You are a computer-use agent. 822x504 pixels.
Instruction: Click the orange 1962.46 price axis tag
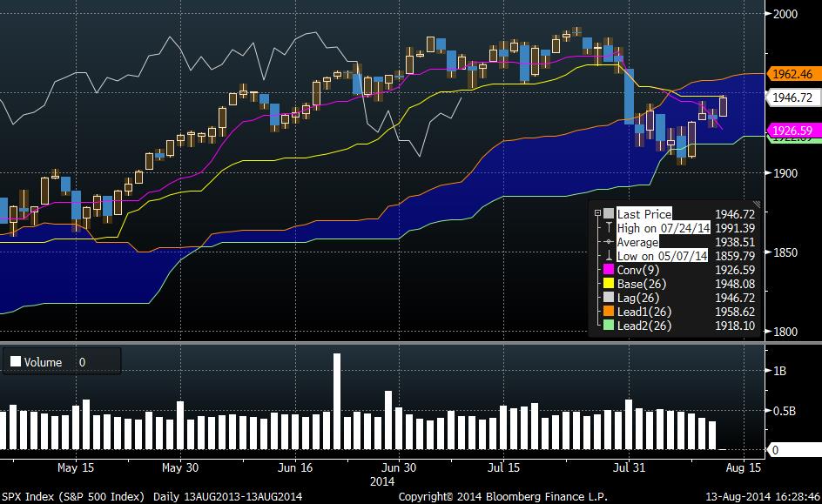pyautogui.click(x=792, y=75)
